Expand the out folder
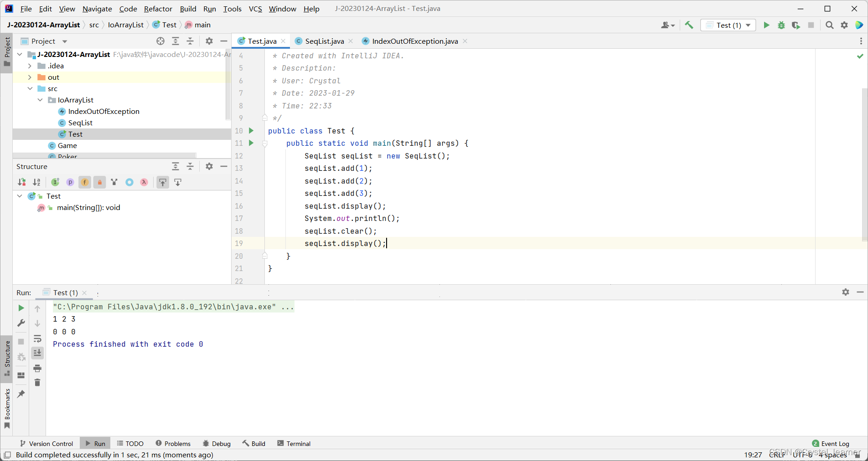Viewport: 868px width, 461px height. (30, 77)
